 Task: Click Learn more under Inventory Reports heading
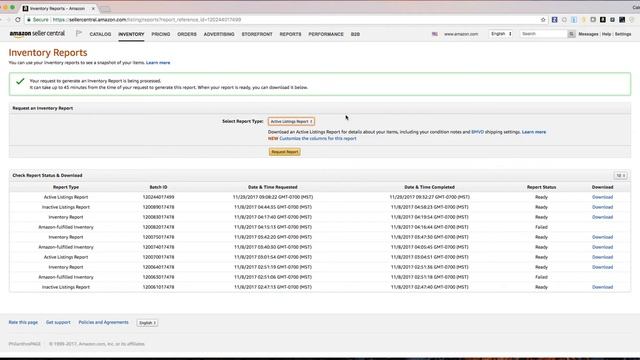[158, 62]
